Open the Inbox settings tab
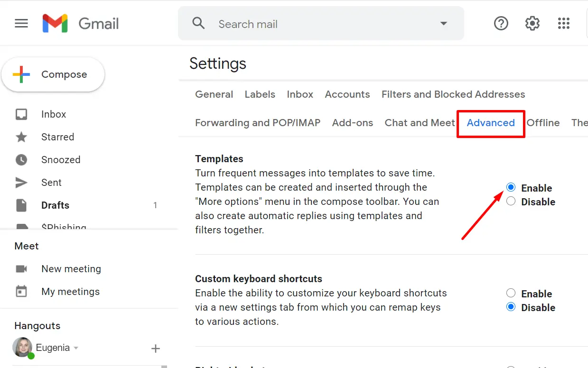The height and width of the screenshot is (368, 588). (300, 94)
